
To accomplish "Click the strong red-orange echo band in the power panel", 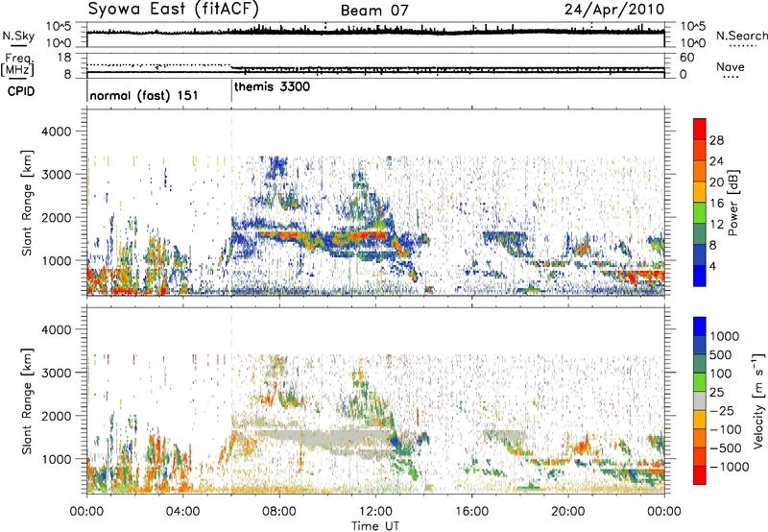I will pyautogui.click(x=324, y=235).
